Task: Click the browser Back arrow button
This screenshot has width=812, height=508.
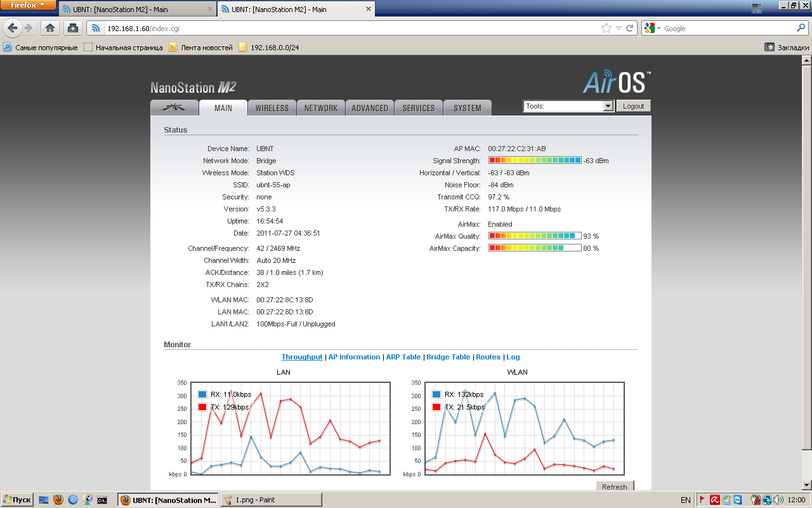Action: pos(13,28)
